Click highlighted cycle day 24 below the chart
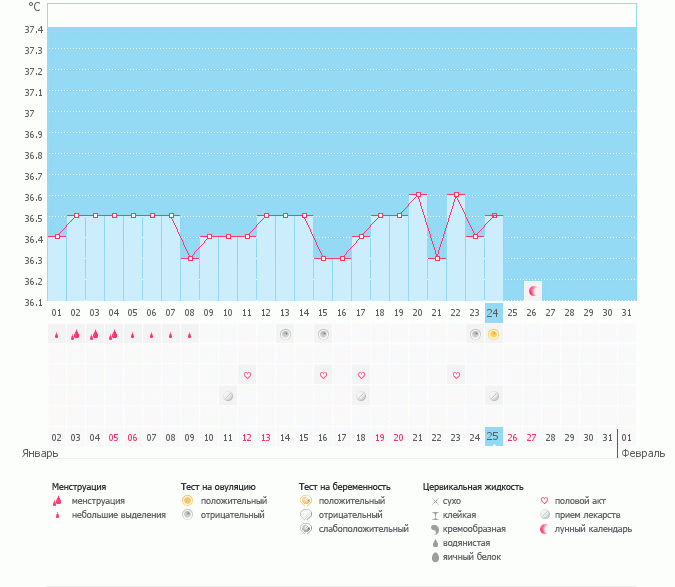 pyautogui.click(x=493, y=312)
